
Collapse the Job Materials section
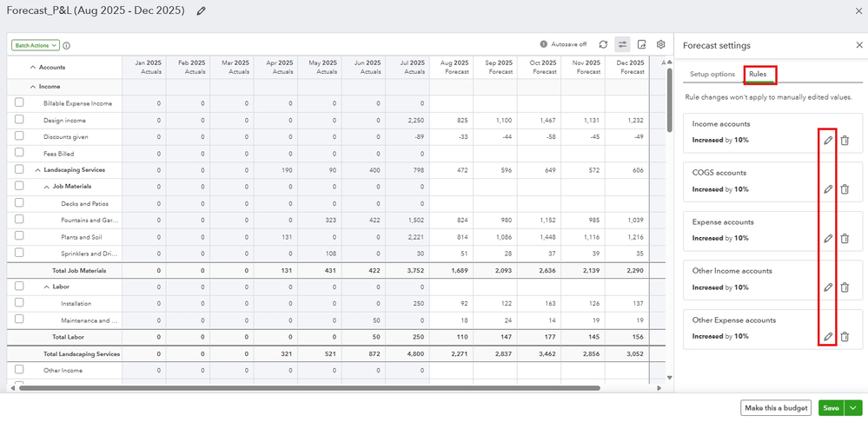46,187
